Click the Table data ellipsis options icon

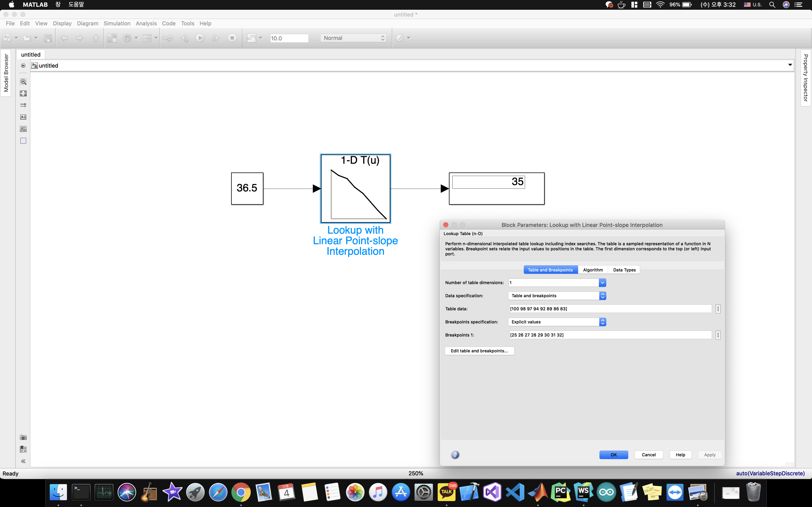click(x=719, y=308)
